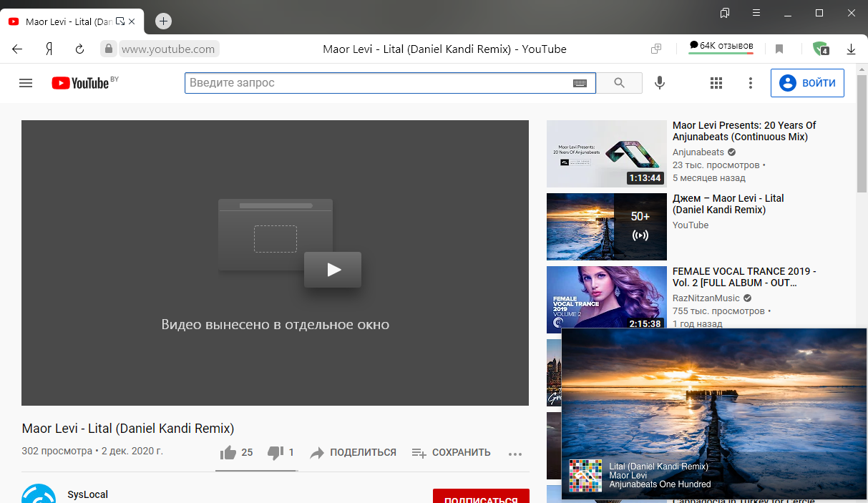Image resolution: width=868 pixels, height=503 pixels.
Task: Bookmark this page via bookmark icon
Action: click(779, 49)
